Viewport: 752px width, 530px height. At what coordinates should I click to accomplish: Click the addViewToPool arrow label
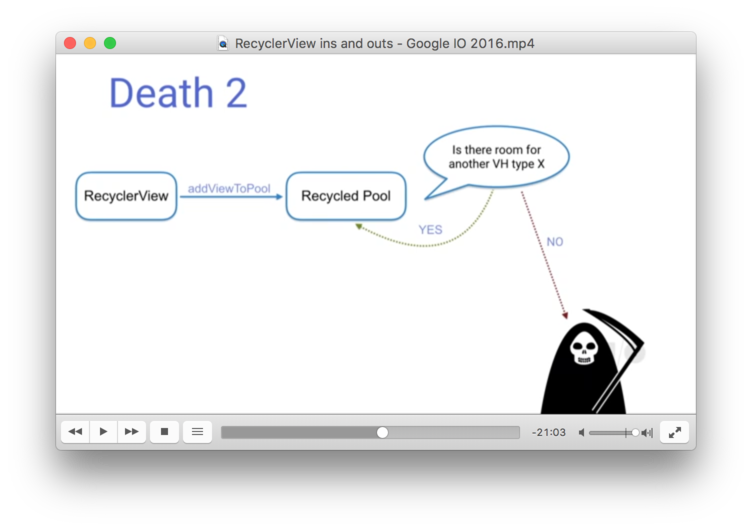point(229,188)
